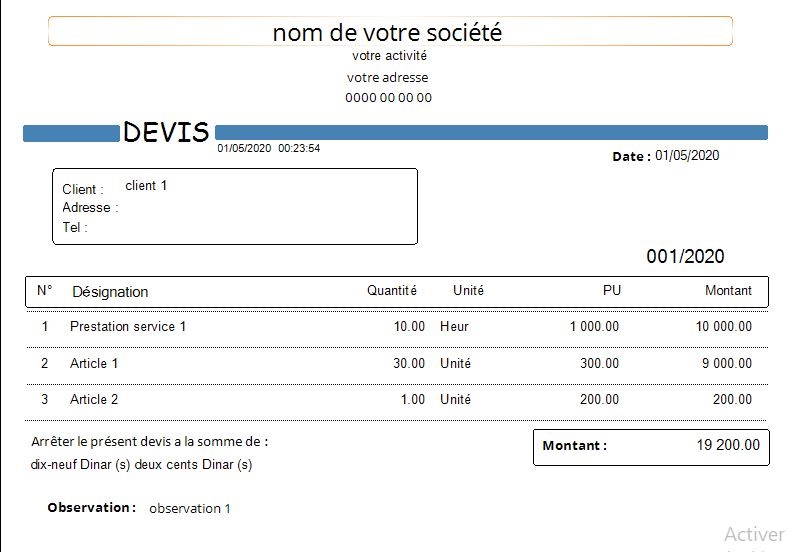This screenshot has width=788, height=552.
Task: Click the Tel label in client box
Action: pos(75,227)
